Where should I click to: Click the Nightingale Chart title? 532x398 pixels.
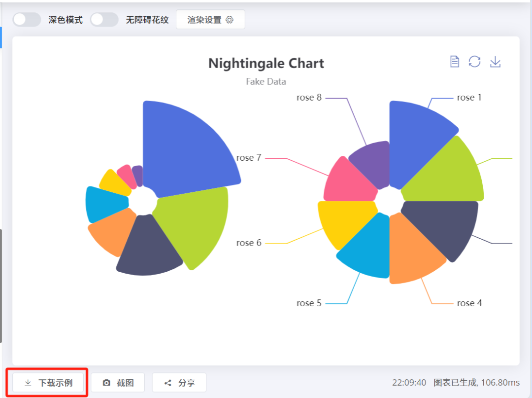(x=266, y=63)
